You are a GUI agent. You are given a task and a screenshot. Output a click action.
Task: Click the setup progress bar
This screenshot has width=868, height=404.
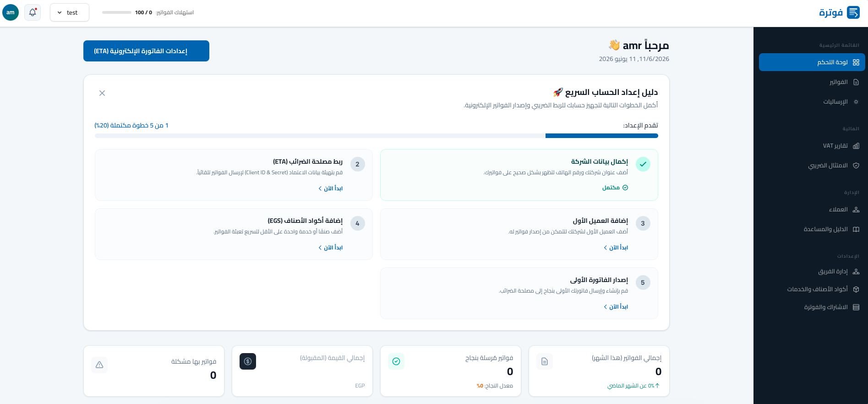coord(377,136)
